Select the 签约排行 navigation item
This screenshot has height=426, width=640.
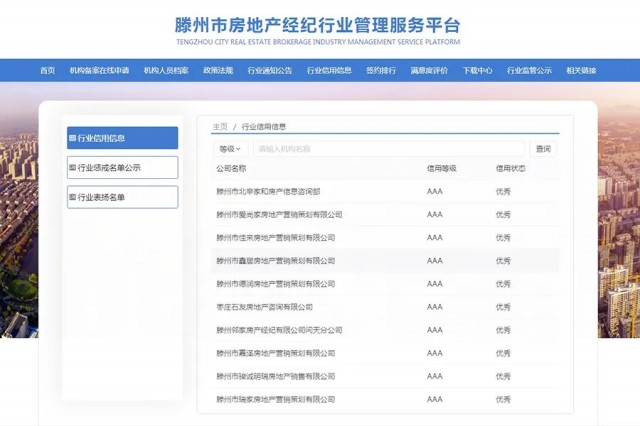[381, 71]
